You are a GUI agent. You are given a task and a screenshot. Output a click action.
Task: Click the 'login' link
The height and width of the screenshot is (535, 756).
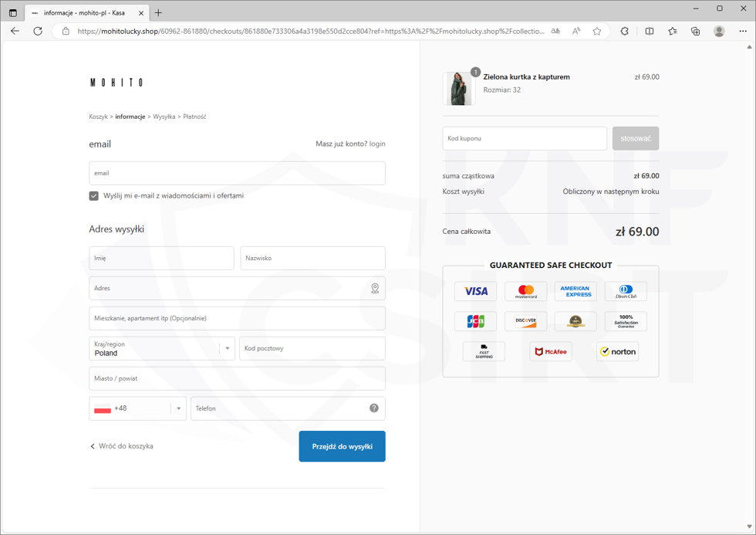click(x=377, y=144)
